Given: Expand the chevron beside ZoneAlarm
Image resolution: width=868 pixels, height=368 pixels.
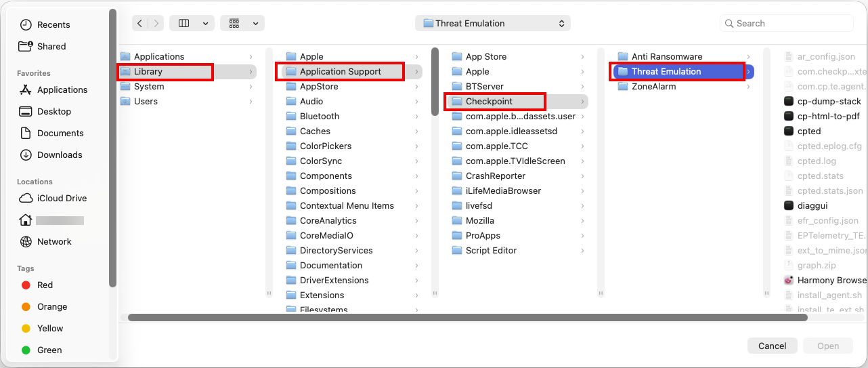Looking at the screenshot, I should coord(748,86).
